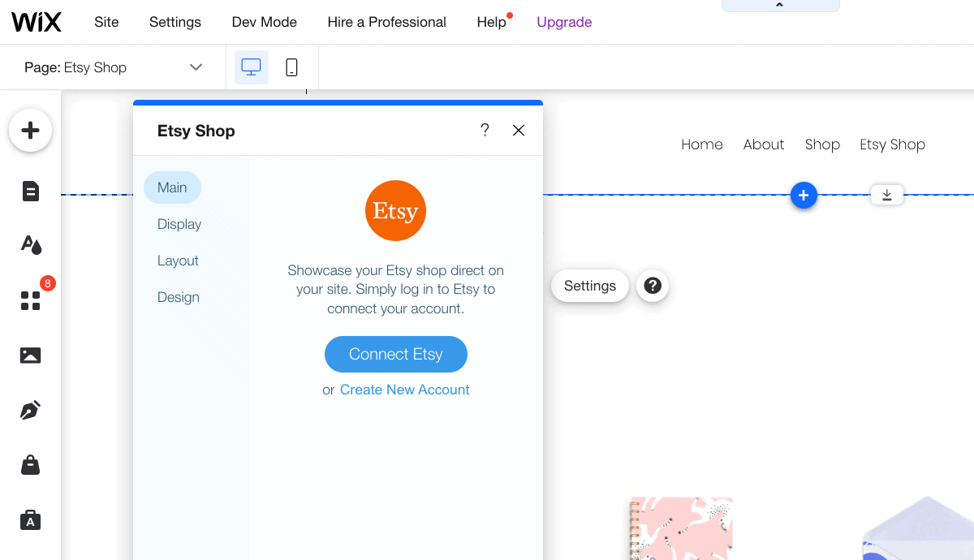The image size is (974, 560).
Task: Select the Design tab
Action: (179, 297)
